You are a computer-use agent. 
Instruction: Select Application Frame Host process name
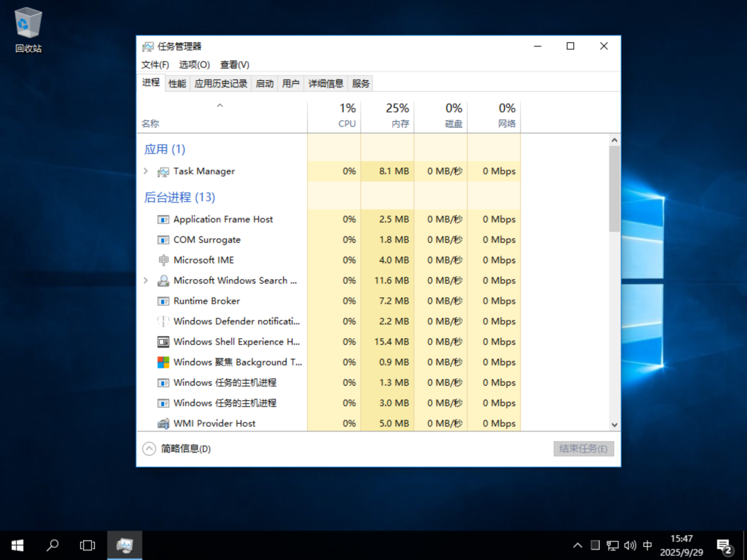[x=223, y=220]
